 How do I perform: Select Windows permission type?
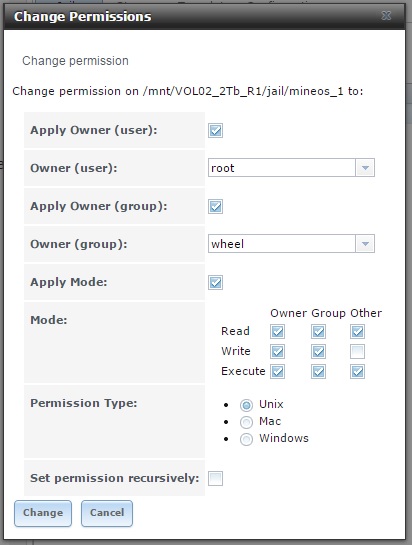coord(246,439)
